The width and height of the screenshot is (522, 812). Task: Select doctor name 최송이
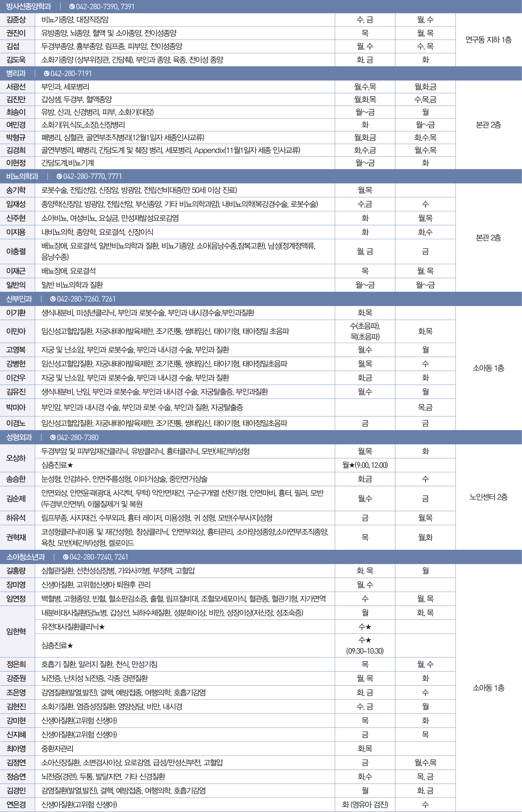pyautogui.click(x=16, y=112)
